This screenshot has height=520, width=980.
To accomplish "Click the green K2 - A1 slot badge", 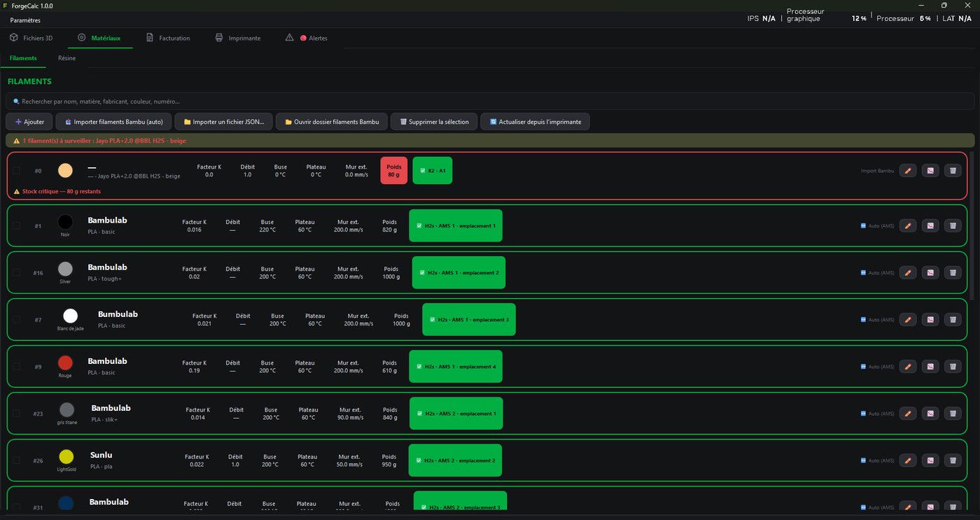I will (433, 171).
